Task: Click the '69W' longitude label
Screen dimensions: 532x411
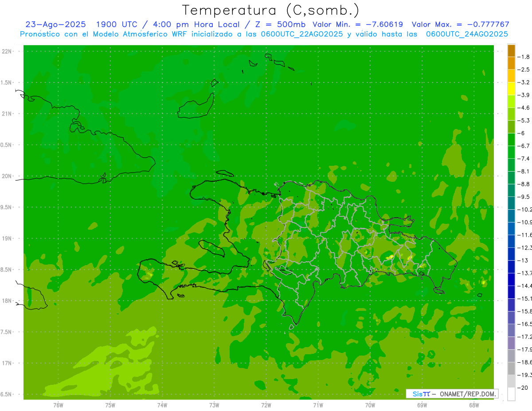Action: click(422, 405)
